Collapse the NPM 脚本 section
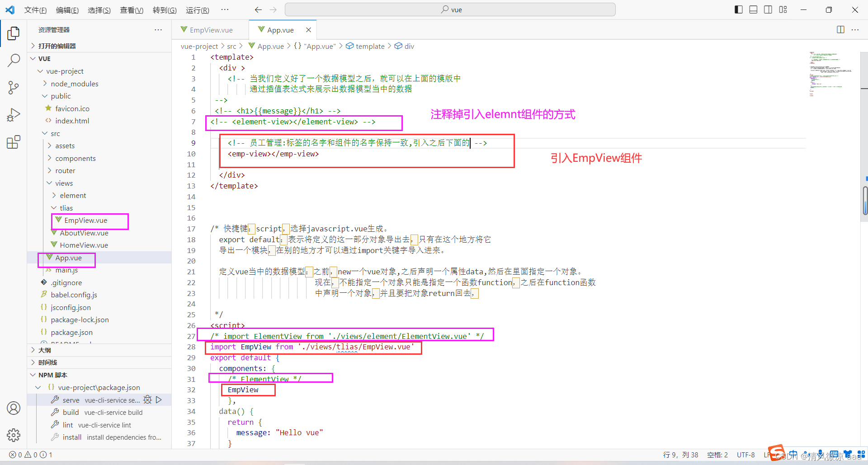The image size is (868, 465). (x=99, y=375)
